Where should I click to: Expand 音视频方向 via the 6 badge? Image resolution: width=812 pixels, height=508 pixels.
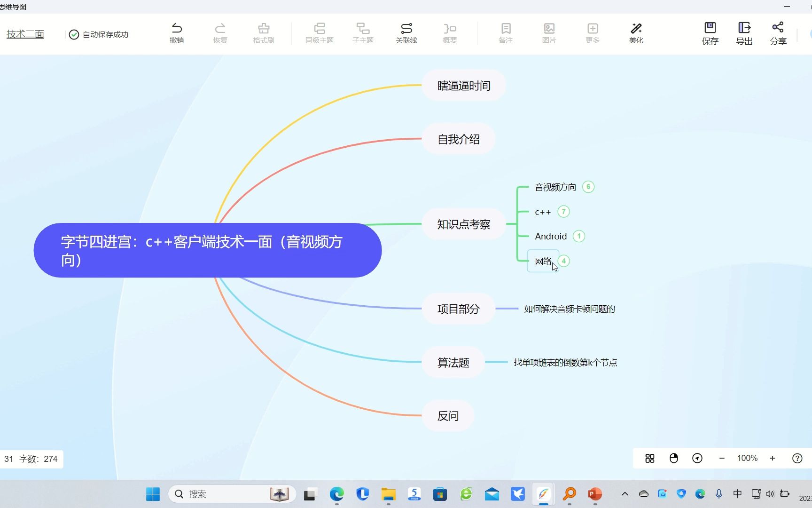point(588,187)
